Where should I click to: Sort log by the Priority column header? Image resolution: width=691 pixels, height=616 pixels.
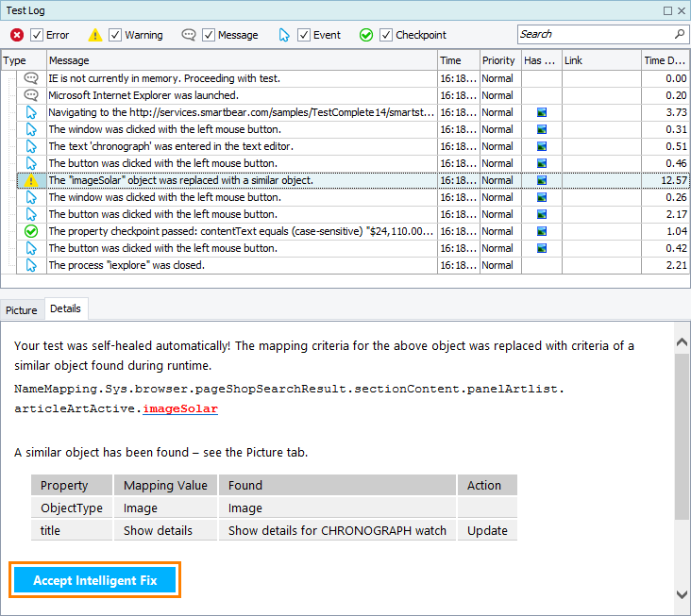pos(498,60)
